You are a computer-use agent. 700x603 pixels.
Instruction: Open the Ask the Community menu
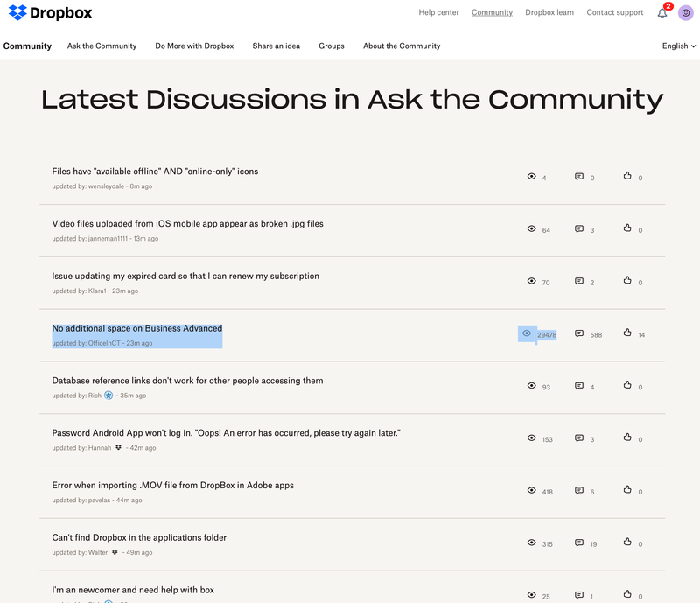[101, 46]
